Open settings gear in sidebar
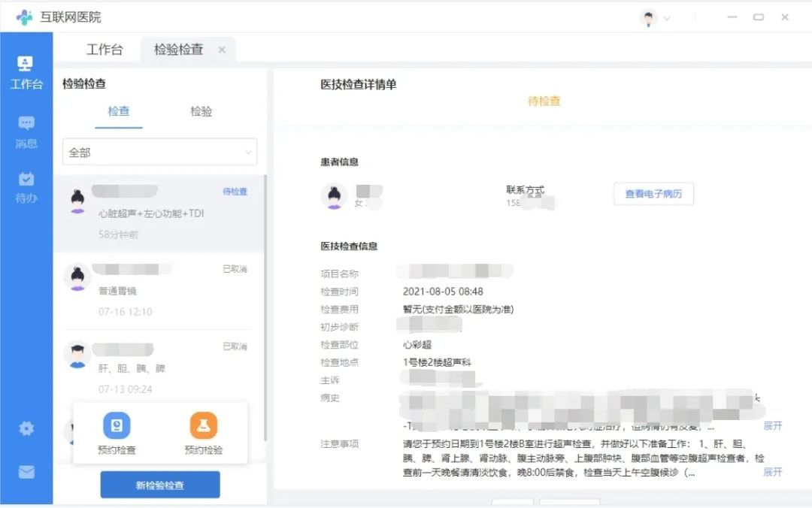The width and height of the screenshot is (812, 508). (x=26, y=428)
